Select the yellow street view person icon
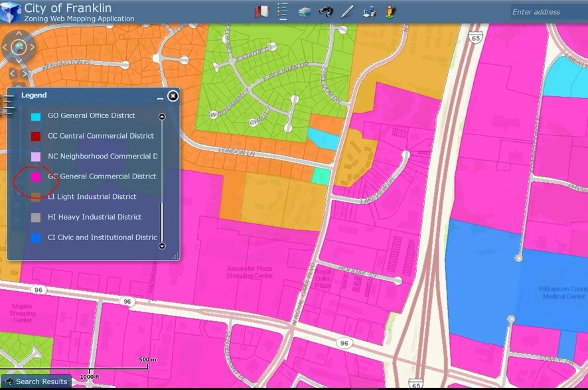This screenshot has width=588, height=390. [390, 11]
